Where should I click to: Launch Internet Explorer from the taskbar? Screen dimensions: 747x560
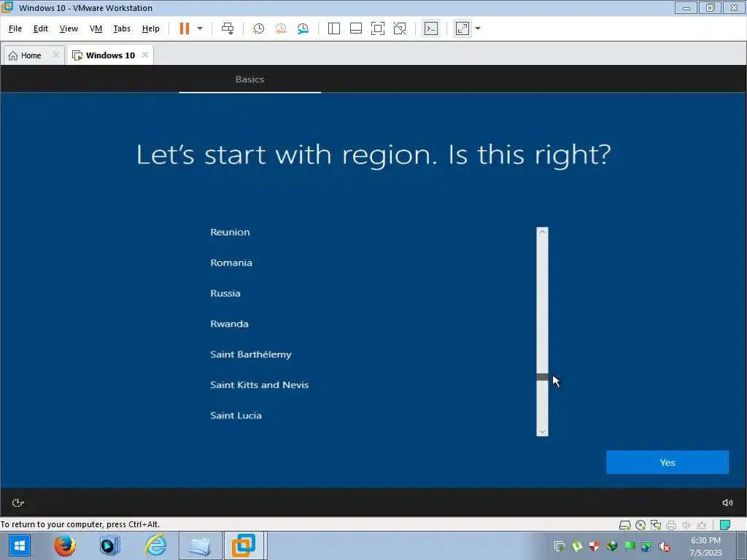(x=156, y=545)
